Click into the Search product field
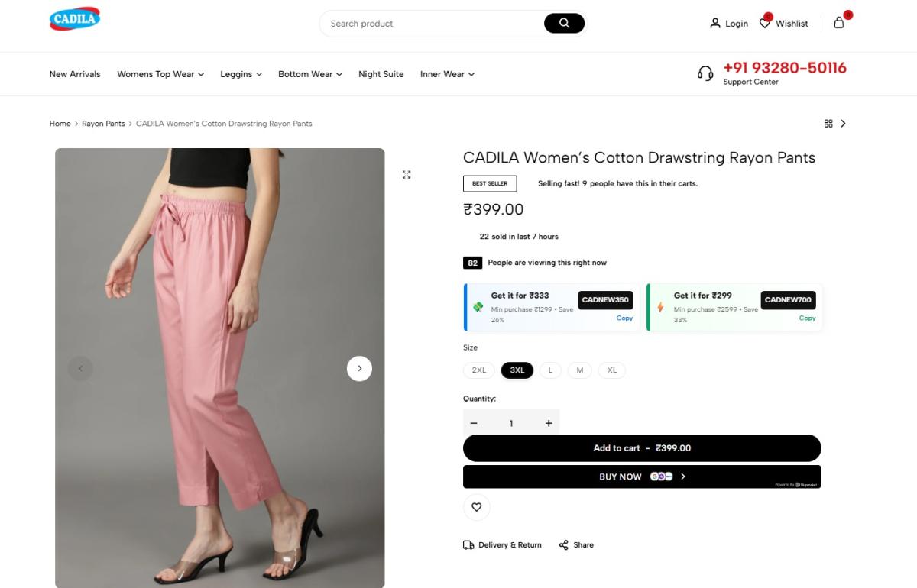This screenshot has width=917, height=588. pyautogui.click(x=432, y=24)
